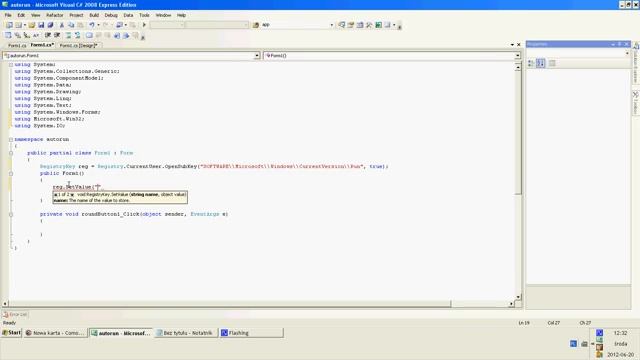Open the 'app' find combo box dropdown
The height and width of the screenshot is (360, 640).
(331, 25)
